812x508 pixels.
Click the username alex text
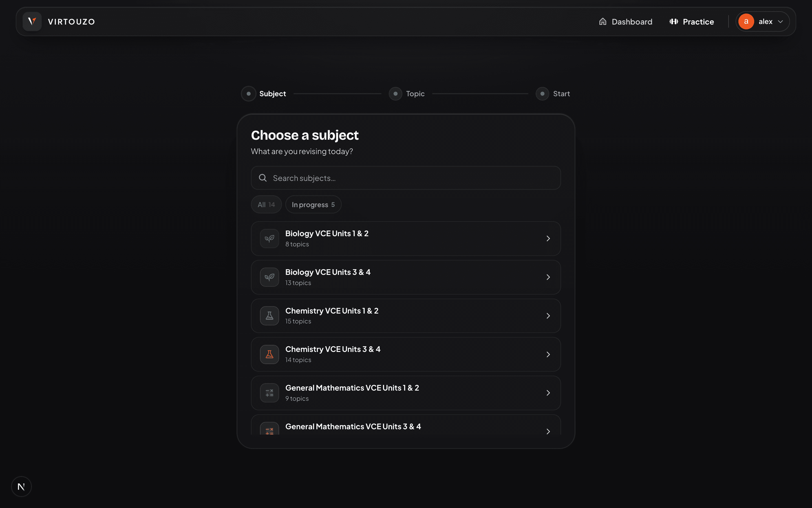coord(765,22)
